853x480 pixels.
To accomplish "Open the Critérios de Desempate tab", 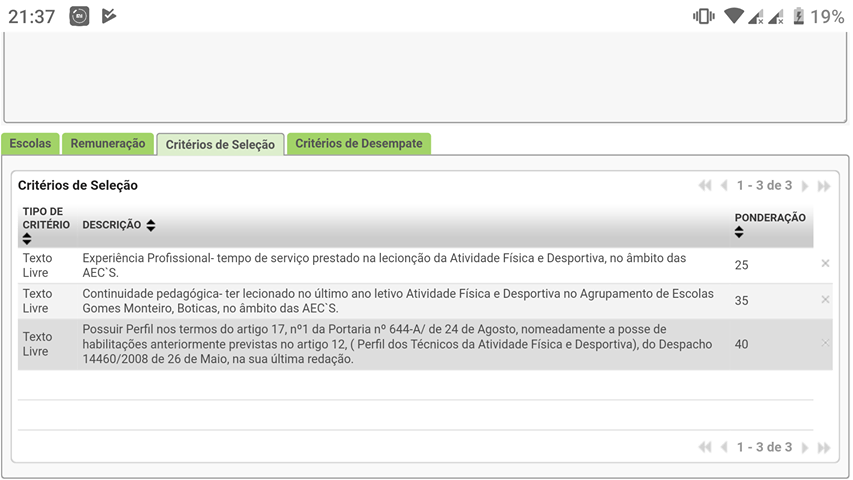I will pyautogui.click(x=359, y=144).
